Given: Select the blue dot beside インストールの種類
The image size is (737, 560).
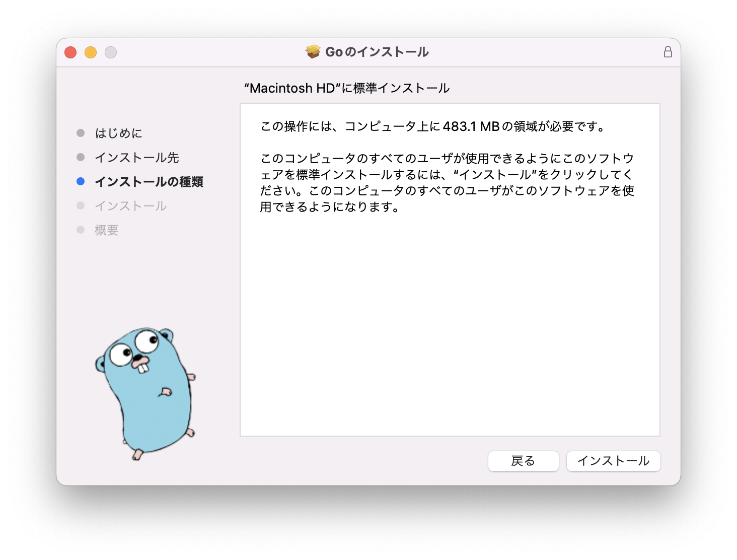Looking at the screenshot, I should tap(81, 181).
